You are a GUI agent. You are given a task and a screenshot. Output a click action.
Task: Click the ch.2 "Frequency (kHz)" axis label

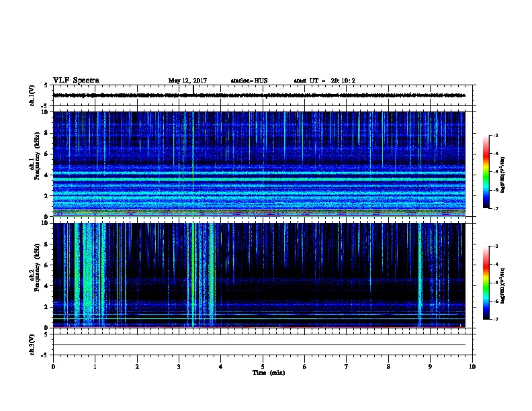point(37,267)
